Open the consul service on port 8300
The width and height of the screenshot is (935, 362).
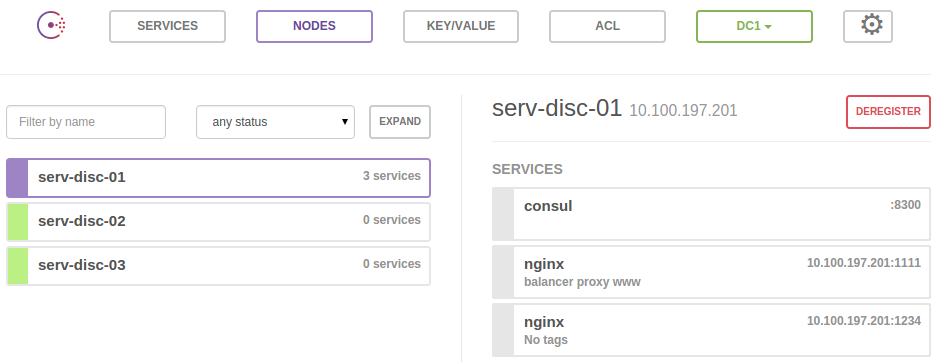pyautogui.click(x=711, y=214)
